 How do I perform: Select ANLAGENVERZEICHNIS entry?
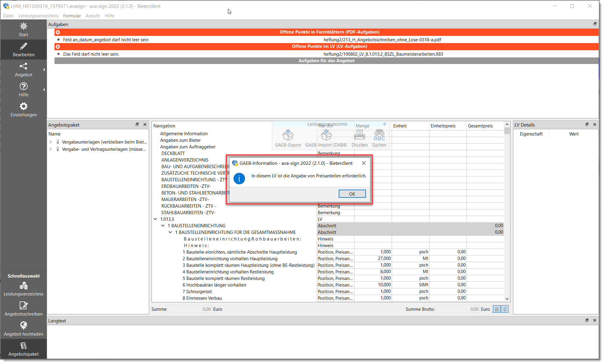185,160
